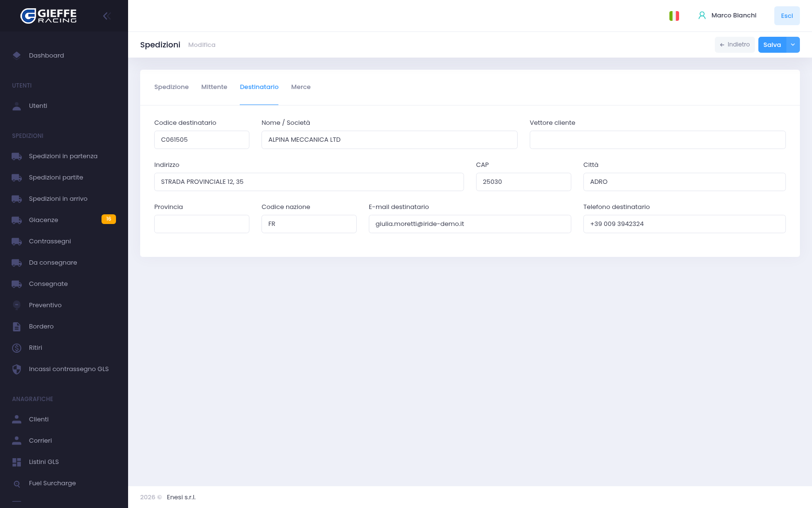Click the Codice nazione field with FR
The height and width of the screenshot is (508, 812).
(x=309, y=224)
